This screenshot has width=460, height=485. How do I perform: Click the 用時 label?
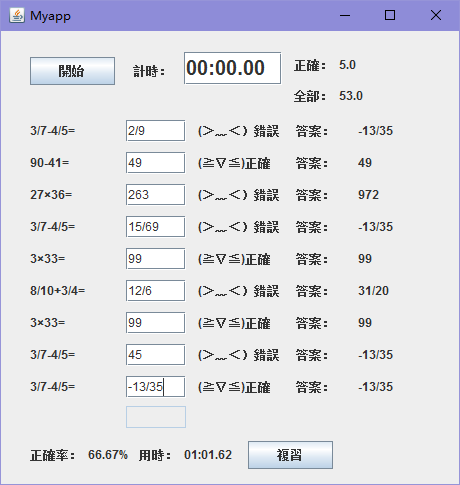(x=155, y=455)
